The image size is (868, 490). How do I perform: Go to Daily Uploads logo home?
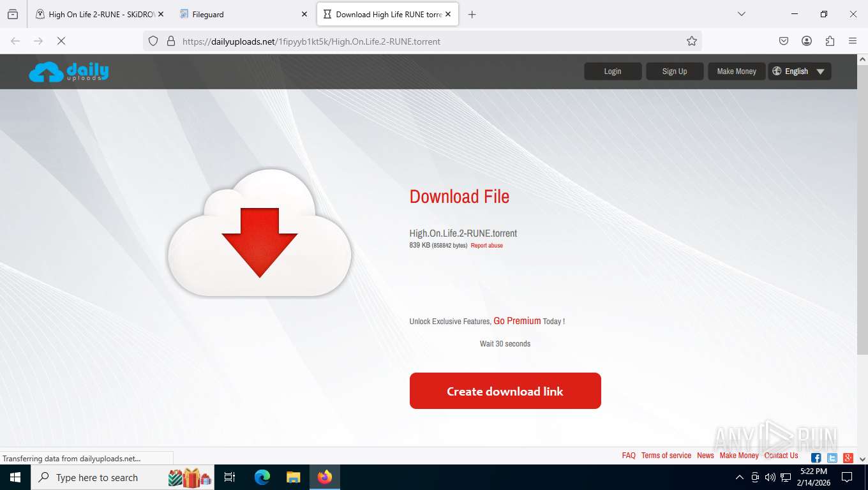pos(69,71)
